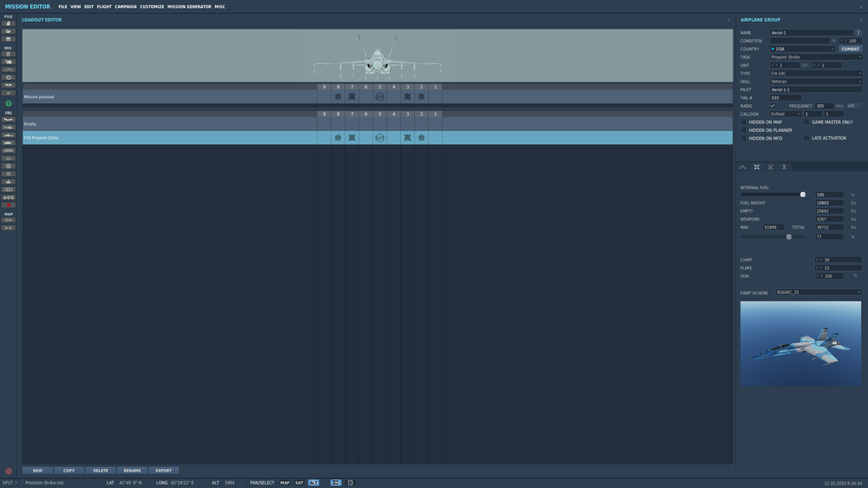Click the EXPORT loadout button
Image resolution: width=868 pixels, height=488 pixels.
[x=163, y=471]
